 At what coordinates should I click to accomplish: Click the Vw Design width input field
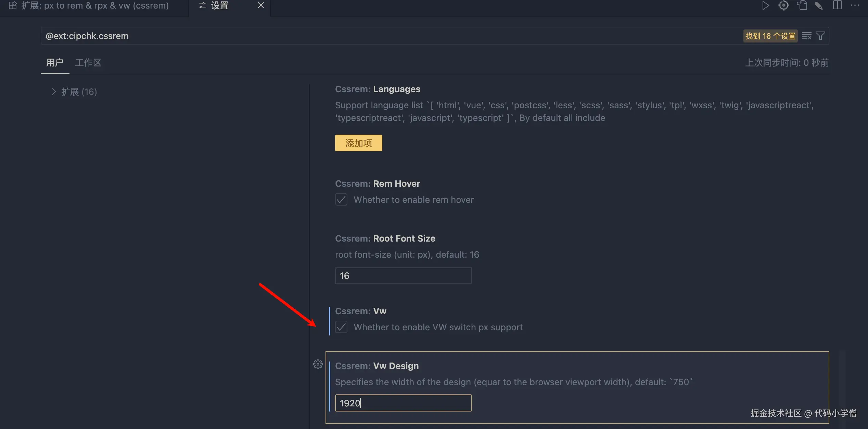[403, 403]
